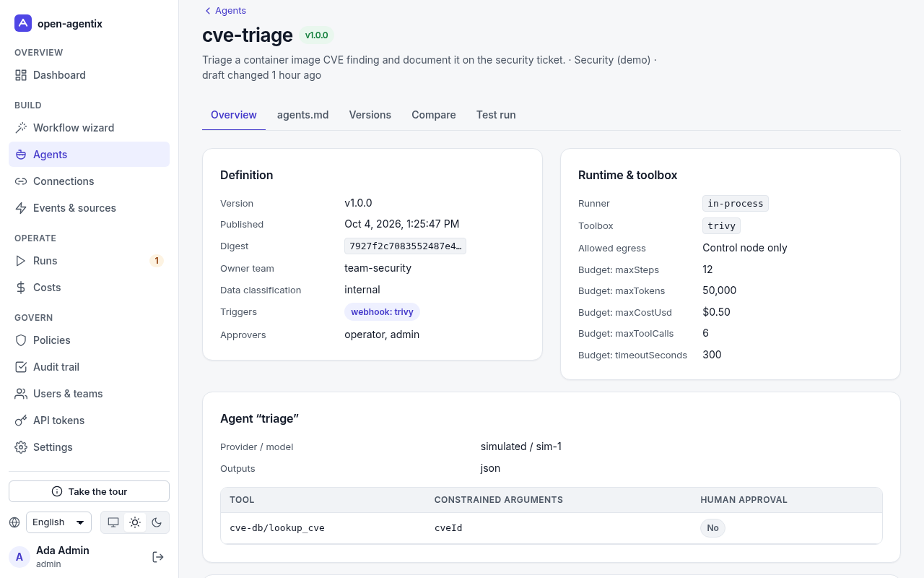Switch to system theme monitor toggle

click(113, 522)
